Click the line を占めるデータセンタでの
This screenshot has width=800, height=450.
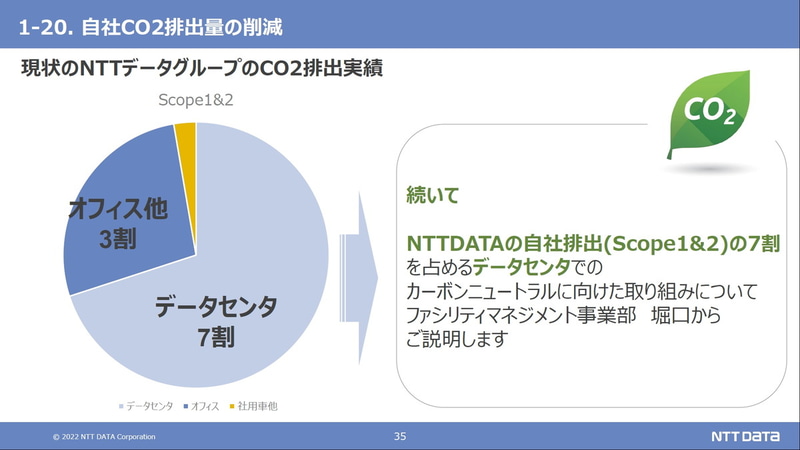[505, 267]
